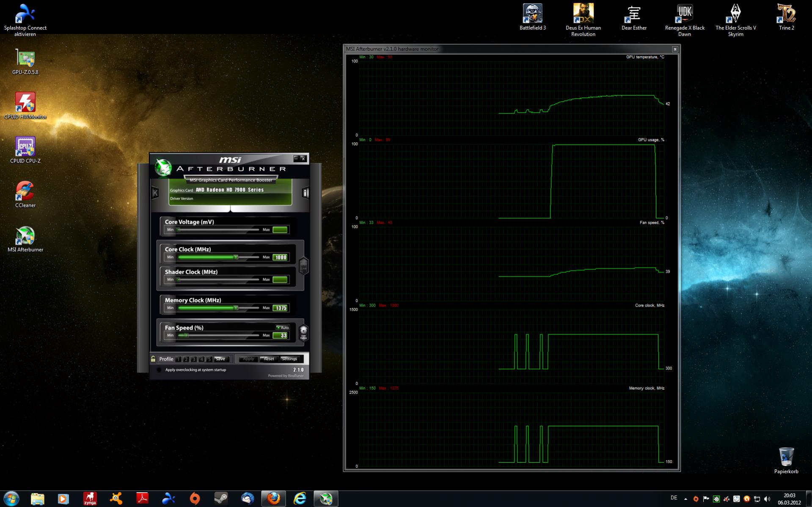Show Afterburner info with the i button

305,193
